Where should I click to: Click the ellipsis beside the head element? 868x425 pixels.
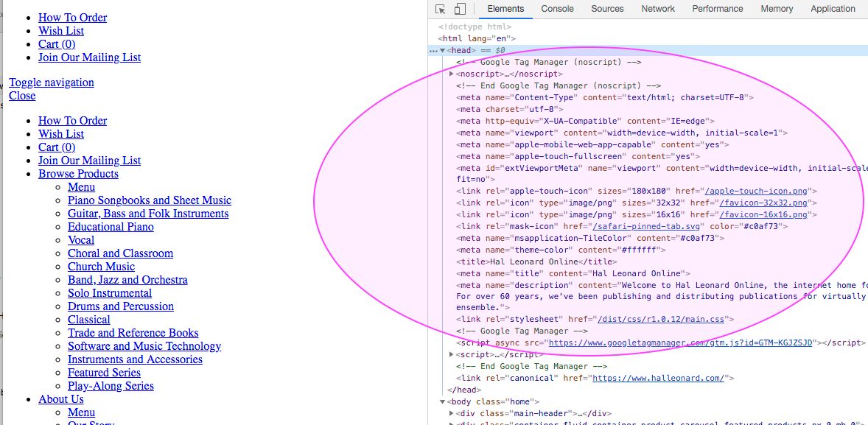click(433, 50)
